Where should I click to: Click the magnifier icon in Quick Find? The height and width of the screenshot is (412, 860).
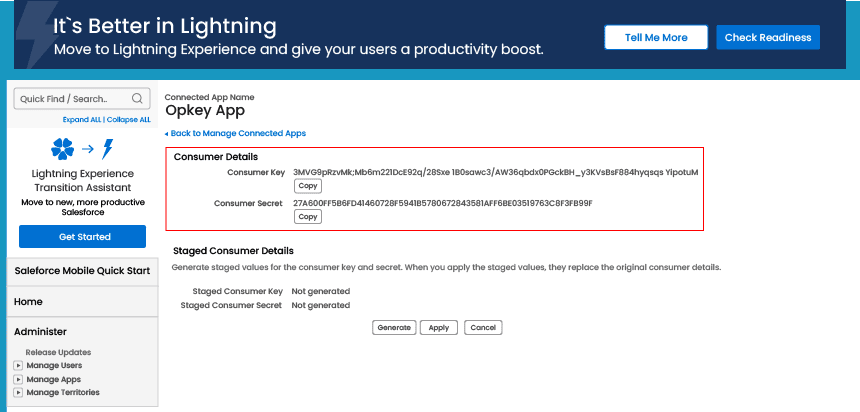(x=139, y=98)
